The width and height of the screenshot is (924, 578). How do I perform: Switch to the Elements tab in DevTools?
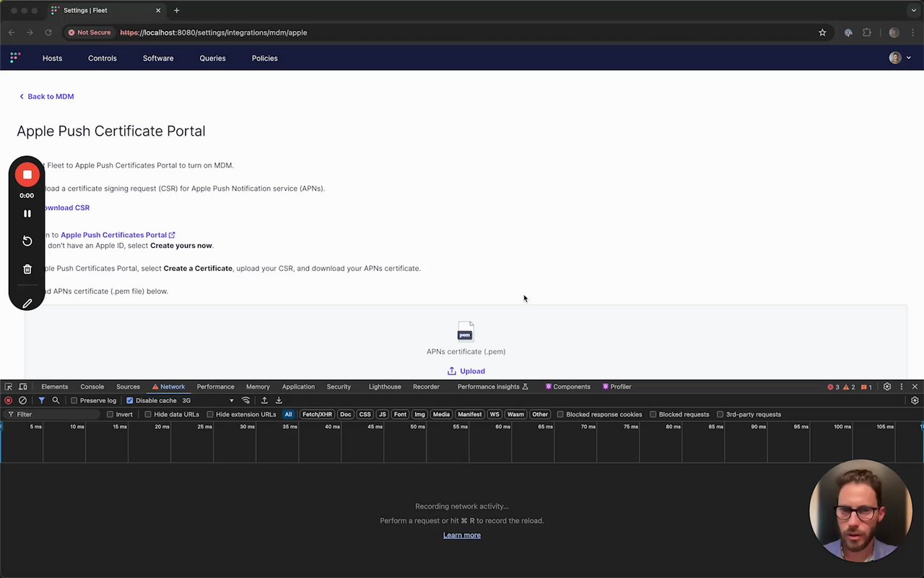[x=54, y=387]
